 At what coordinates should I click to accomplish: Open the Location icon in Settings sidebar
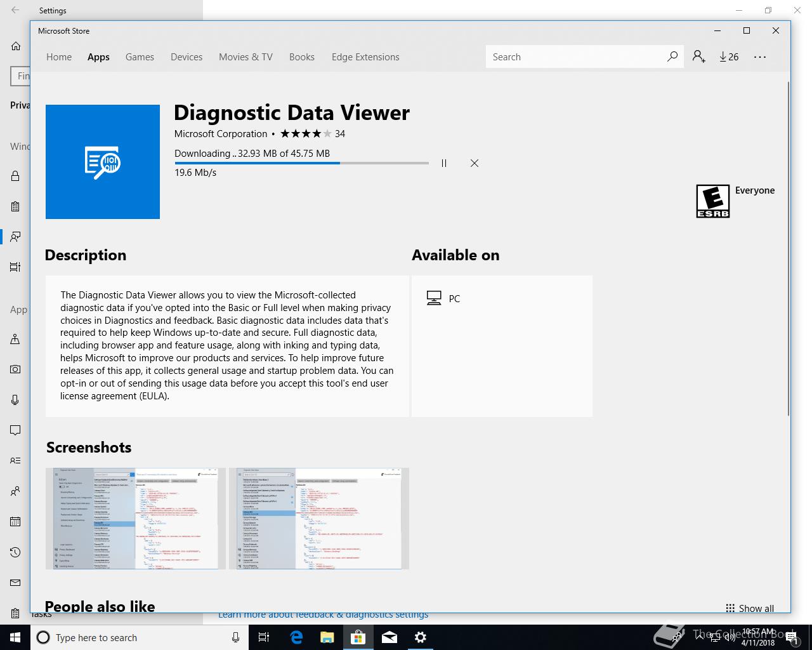click(15, 339)
